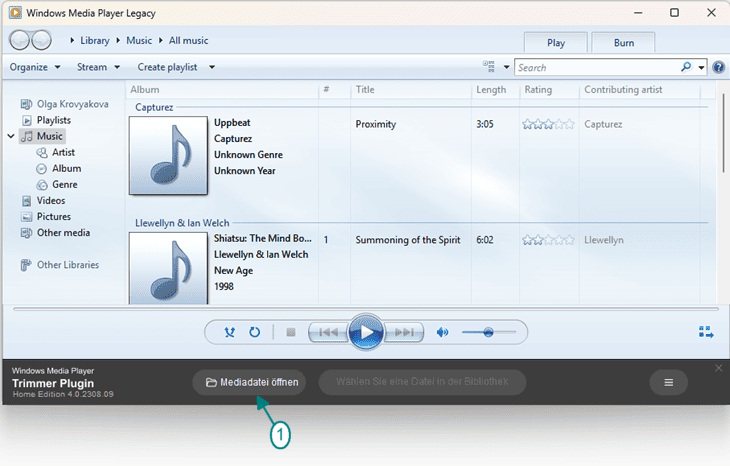Open the Stream menu
The image size is (730, 466).
pos(98,67)
